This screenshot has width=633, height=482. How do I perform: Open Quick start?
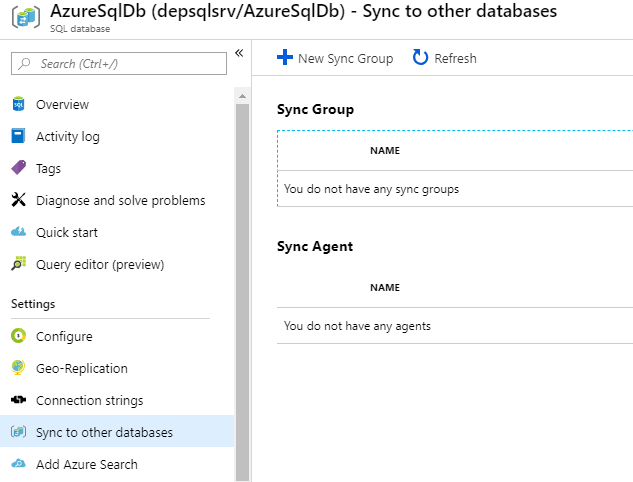tap(67, 233)
